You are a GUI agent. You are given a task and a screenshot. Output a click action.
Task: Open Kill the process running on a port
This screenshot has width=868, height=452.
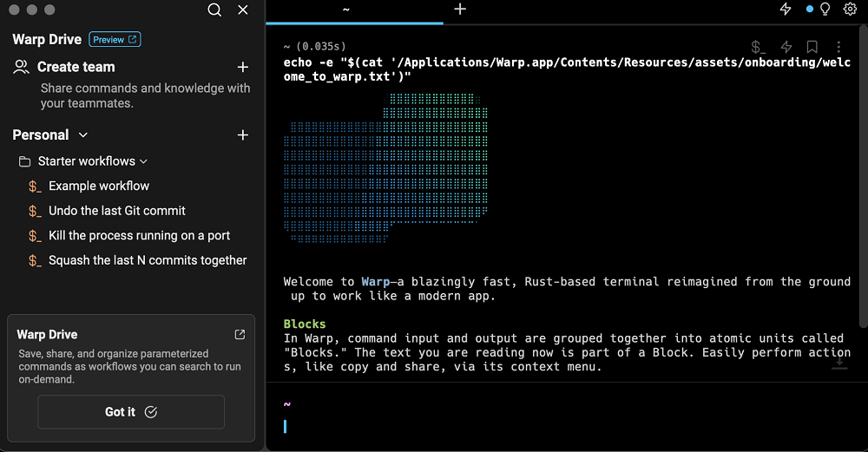tap(139, 236)
